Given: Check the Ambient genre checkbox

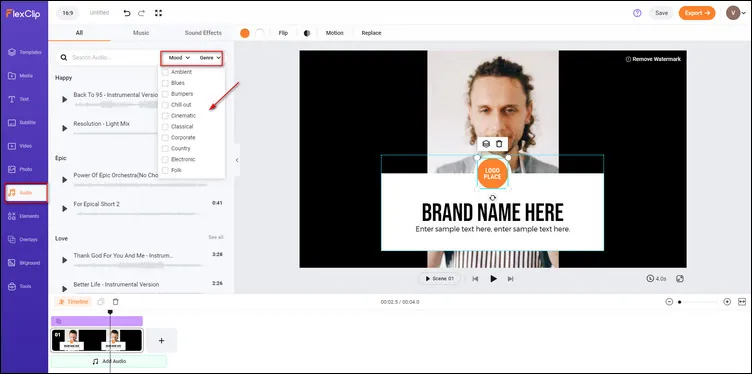Looking at the screenshot, I should [165, 72].
